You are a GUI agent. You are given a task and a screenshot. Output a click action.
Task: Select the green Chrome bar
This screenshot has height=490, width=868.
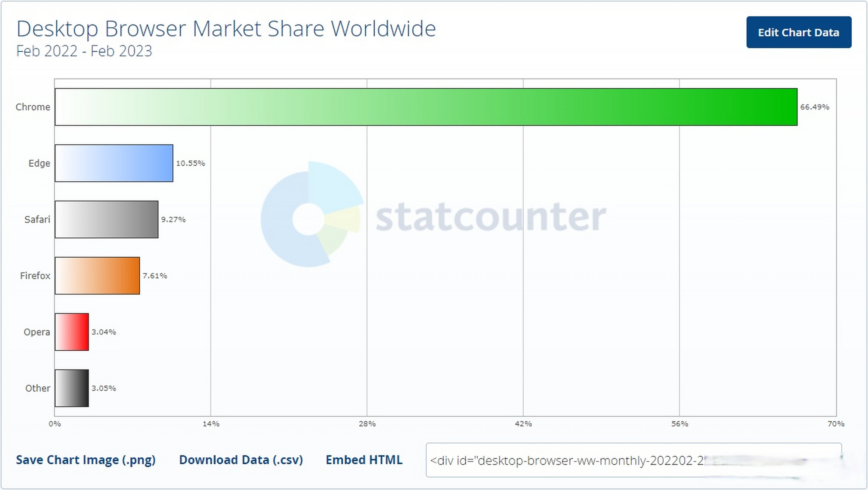click(x=426, y=107)
